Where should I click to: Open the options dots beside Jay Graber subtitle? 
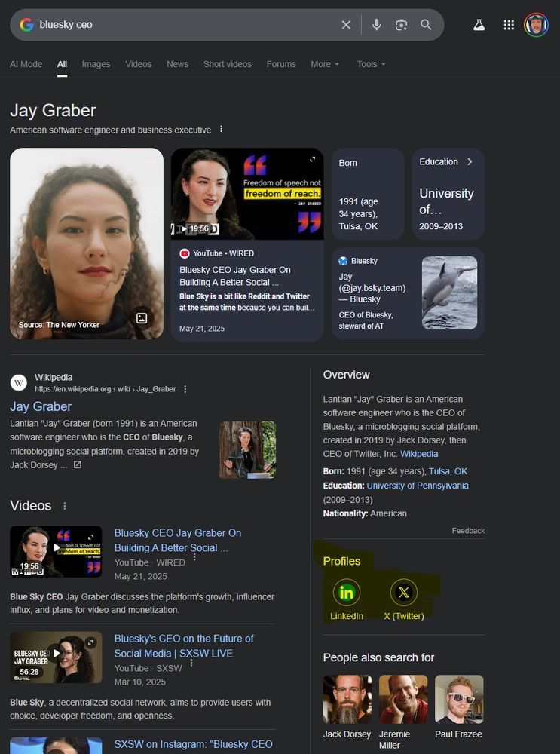pyautogui.click(x=221, y=130)
